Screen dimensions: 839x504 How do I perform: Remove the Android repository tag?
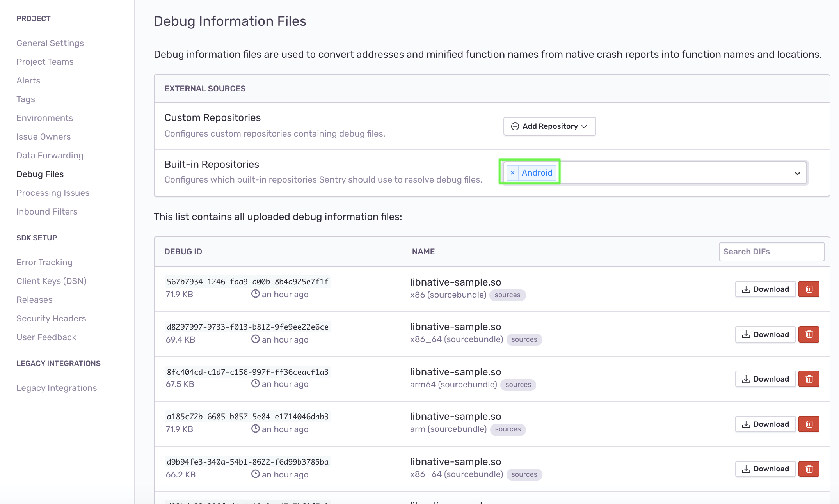pos(512,173)
